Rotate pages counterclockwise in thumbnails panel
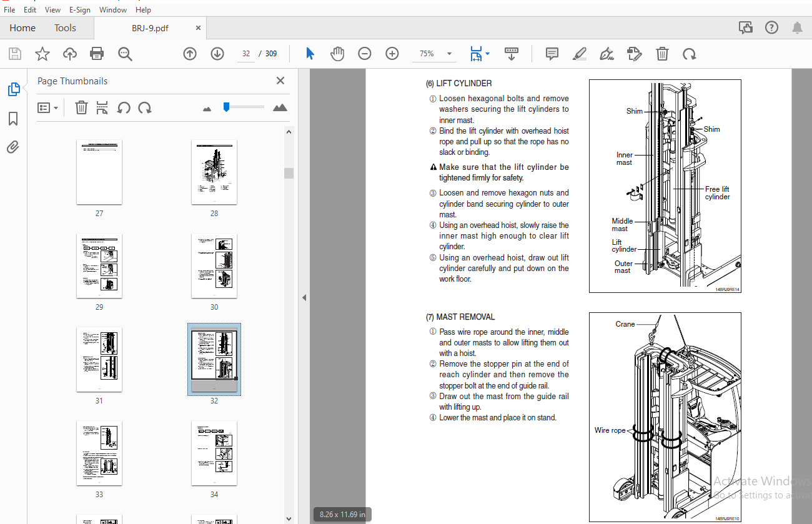 tap(124, 108)
